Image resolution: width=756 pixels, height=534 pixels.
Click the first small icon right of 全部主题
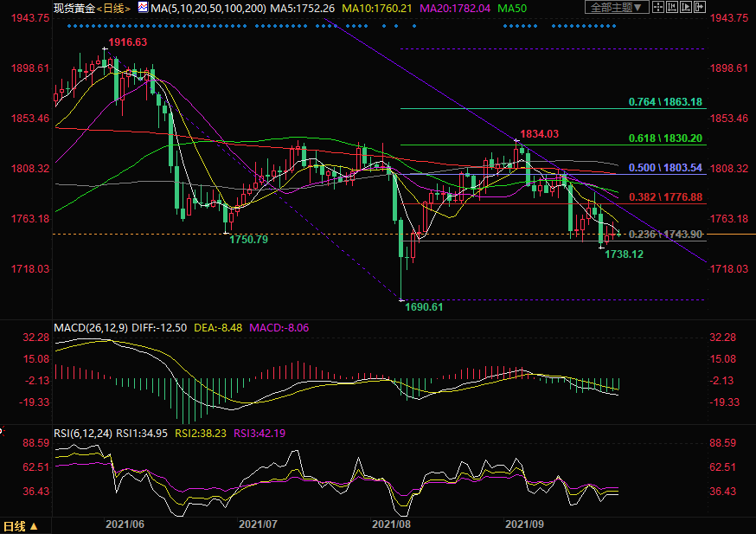point(660,8)
